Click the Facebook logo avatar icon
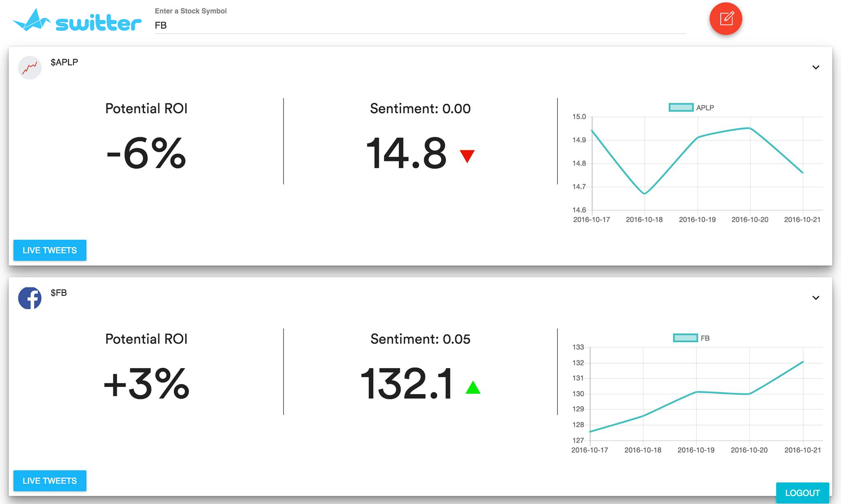Image resolution: width=841 pixels, height=504 pixels. (30, 298)
